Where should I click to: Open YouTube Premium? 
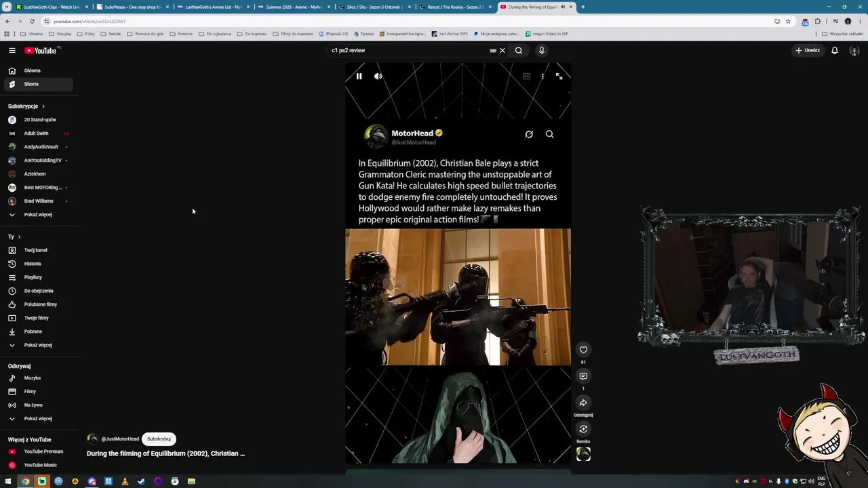coord(37,451)
